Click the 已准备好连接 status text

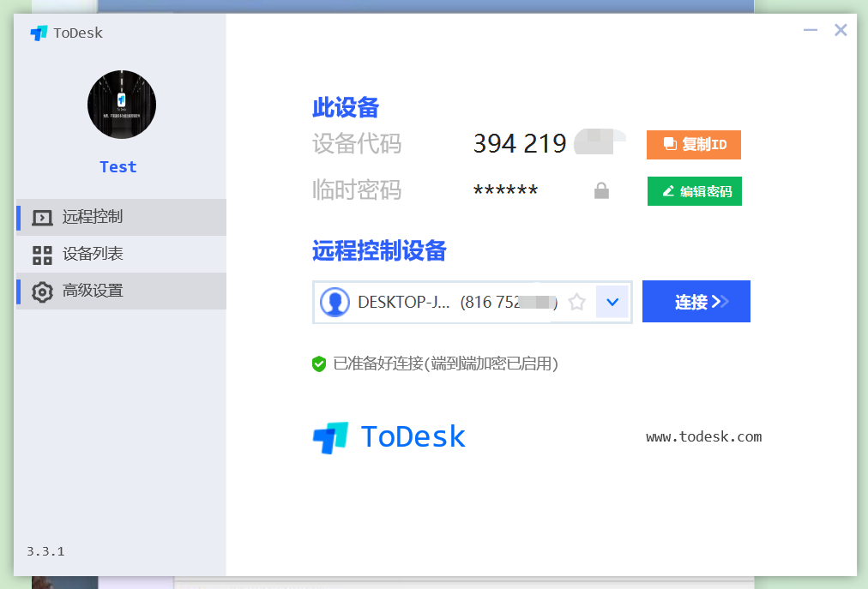446,364
